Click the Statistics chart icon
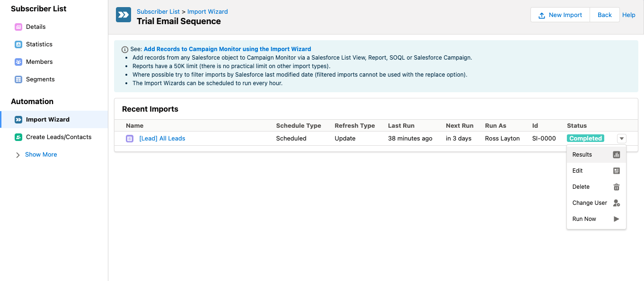644x281 pixels. pos(18,44)
